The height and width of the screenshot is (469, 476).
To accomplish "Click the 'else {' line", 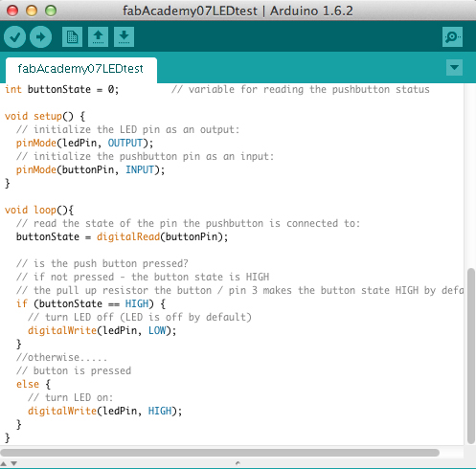I will (x=34, y=384).
